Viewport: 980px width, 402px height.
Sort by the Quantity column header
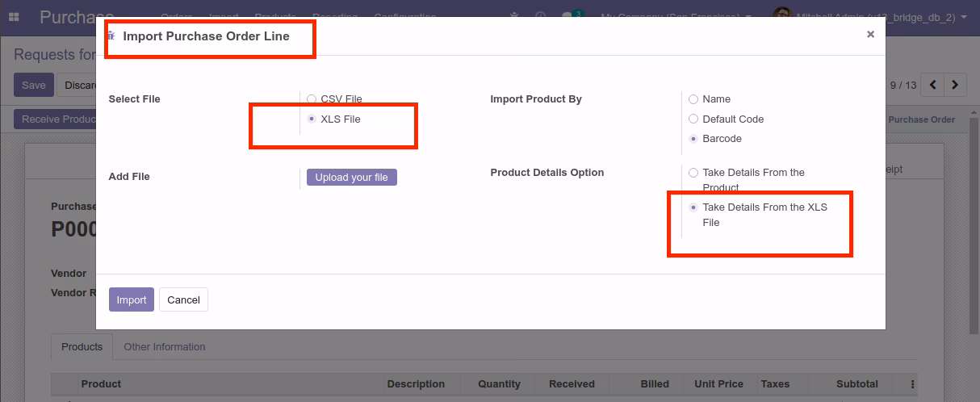click(499, 384)
